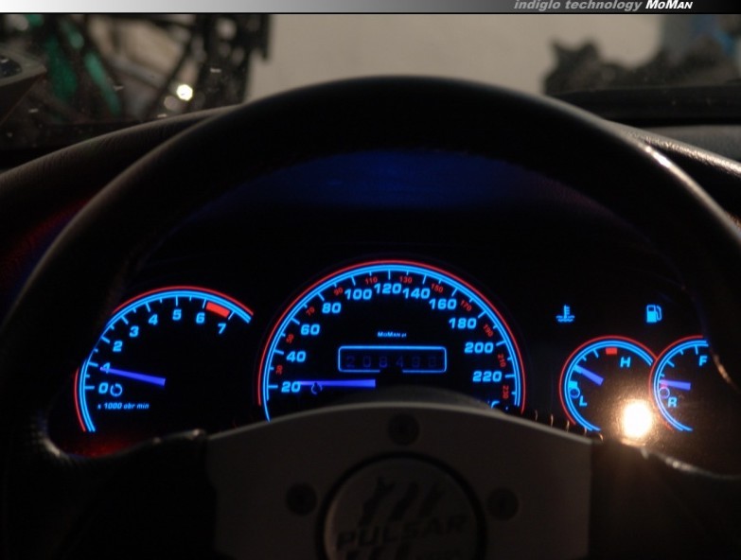Click the bright light reflection on the temperature gauge
The image size is (741, 560).
[x=637, y=419]
